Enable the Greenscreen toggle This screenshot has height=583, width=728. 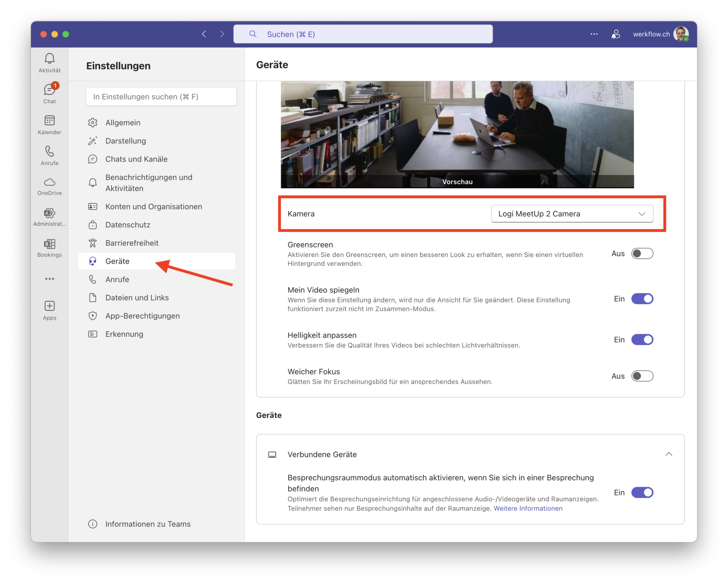click(642, 254)
